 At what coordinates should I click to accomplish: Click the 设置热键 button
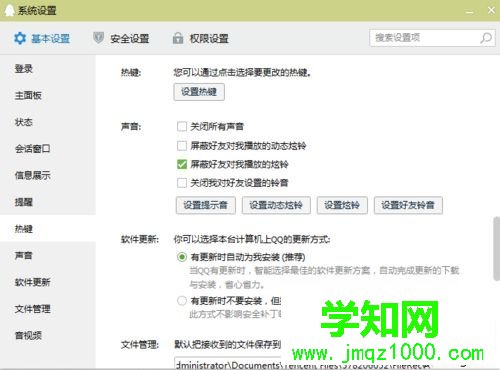pyautogui.click(x=199, y=92)
